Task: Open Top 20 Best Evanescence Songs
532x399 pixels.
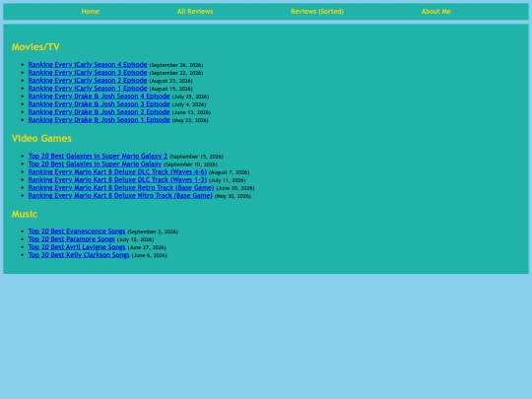Action: click(x=77, y=232)
